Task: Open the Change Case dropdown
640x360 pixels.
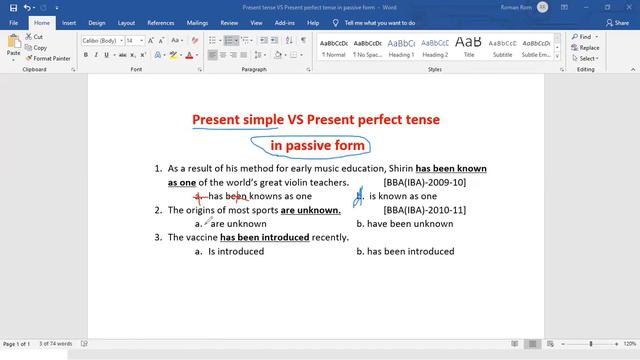Action: (177, 40)
